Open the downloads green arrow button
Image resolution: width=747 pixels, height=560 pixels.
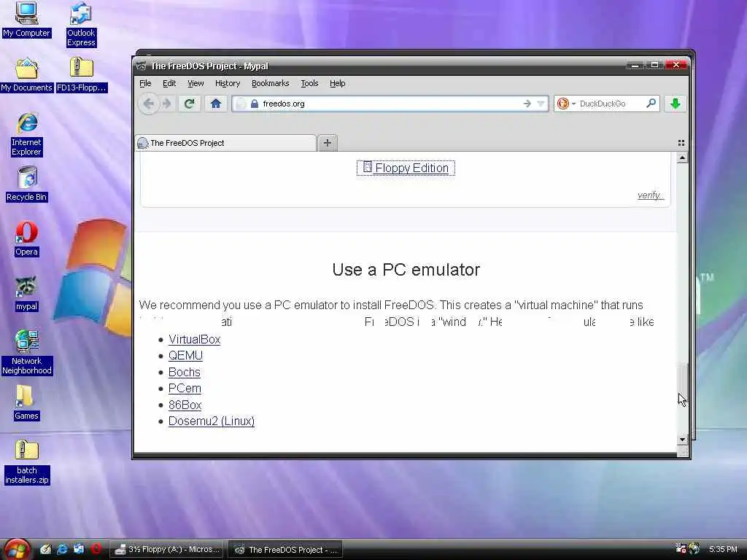675,104
